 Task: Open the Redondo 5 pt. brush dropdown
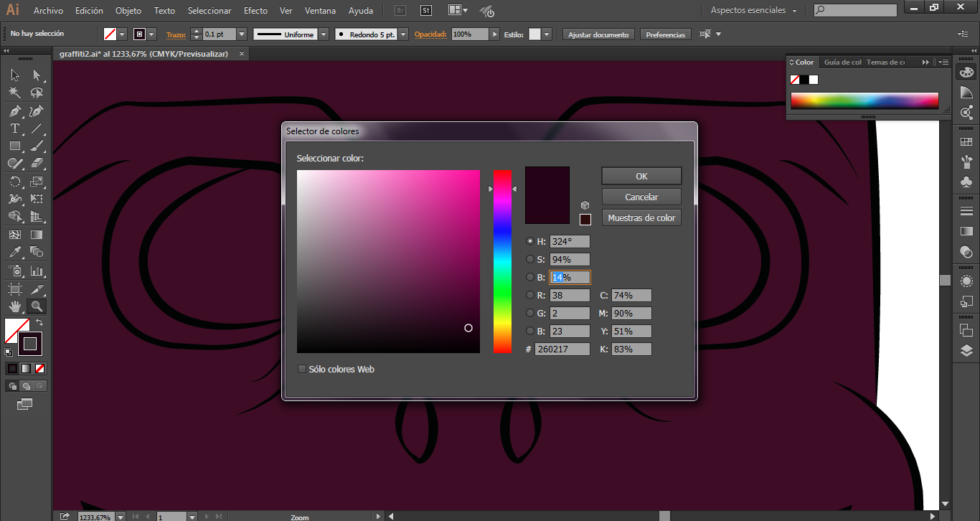tap(403, 34)
